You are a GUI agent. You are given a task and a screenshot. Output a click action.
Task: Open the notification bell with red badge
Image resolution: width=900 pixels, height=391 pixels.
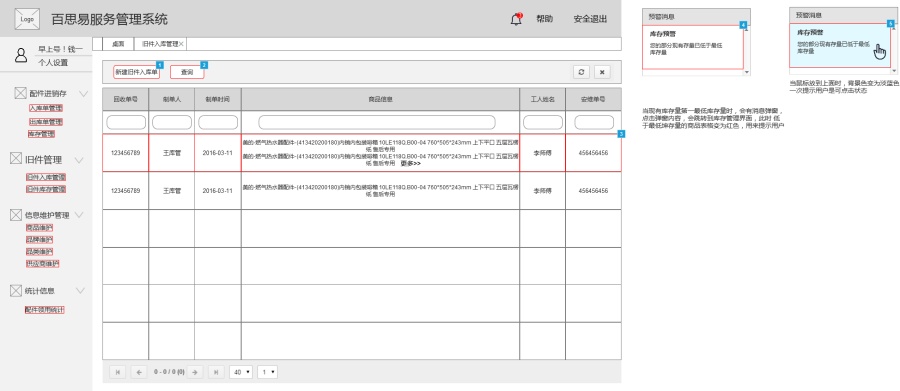(x=516, y=19)
